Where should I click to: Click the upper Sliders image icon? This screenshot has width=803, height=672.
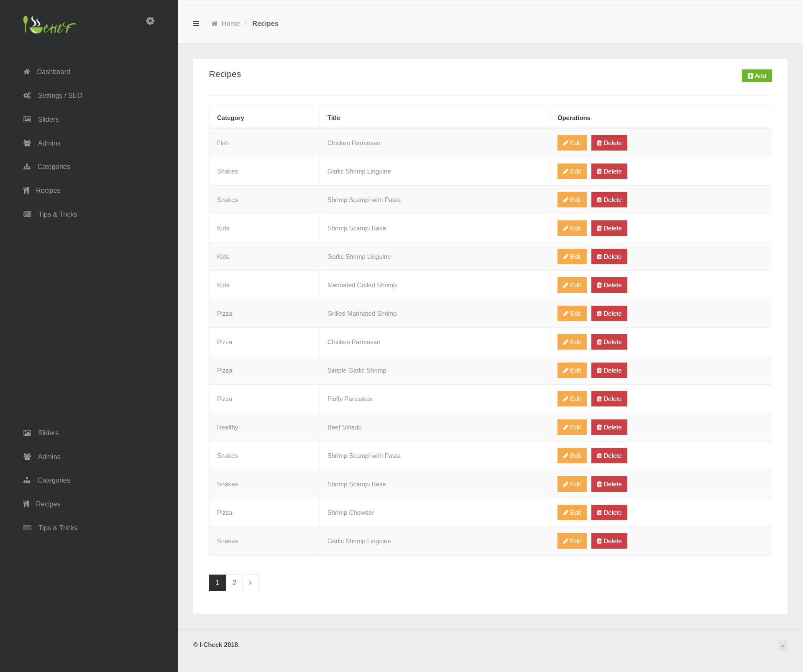[27, 119]
